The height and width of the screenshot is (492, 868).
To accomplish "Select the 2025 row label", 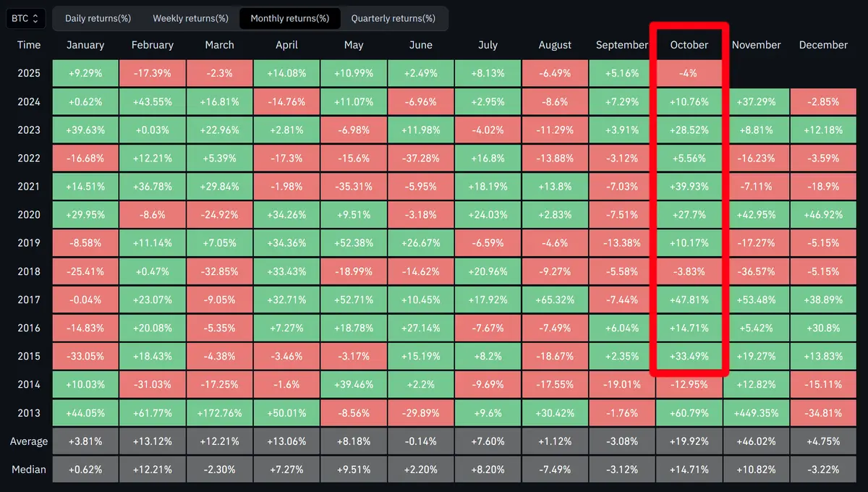I will click(x=29, y=74).
